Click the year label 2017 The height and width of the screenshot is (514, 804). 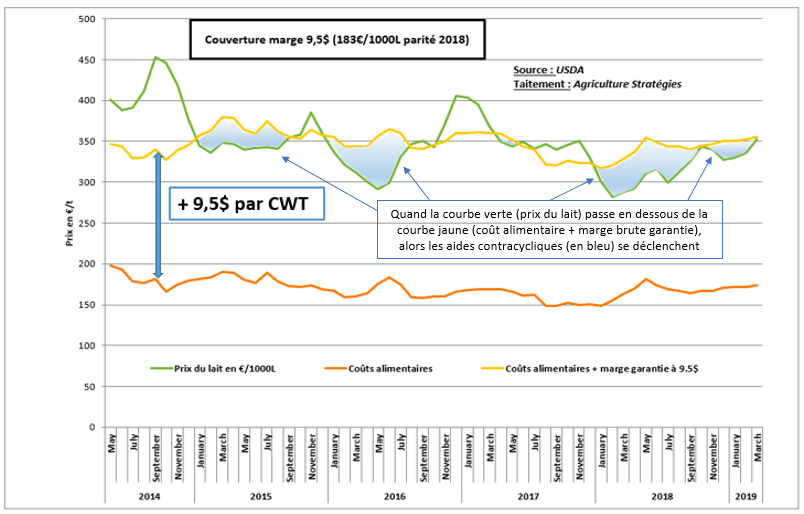529,497
